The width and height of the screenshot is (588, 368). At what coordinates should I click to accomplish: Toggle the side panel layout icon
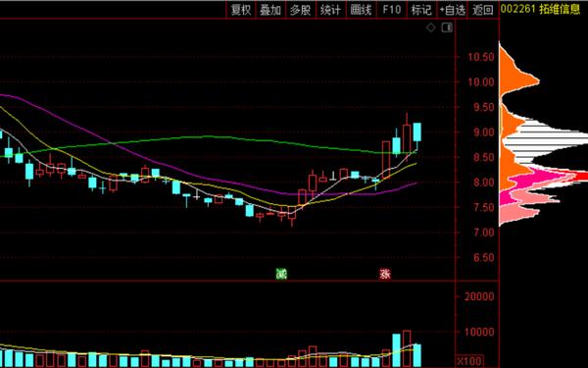point(447,27)
